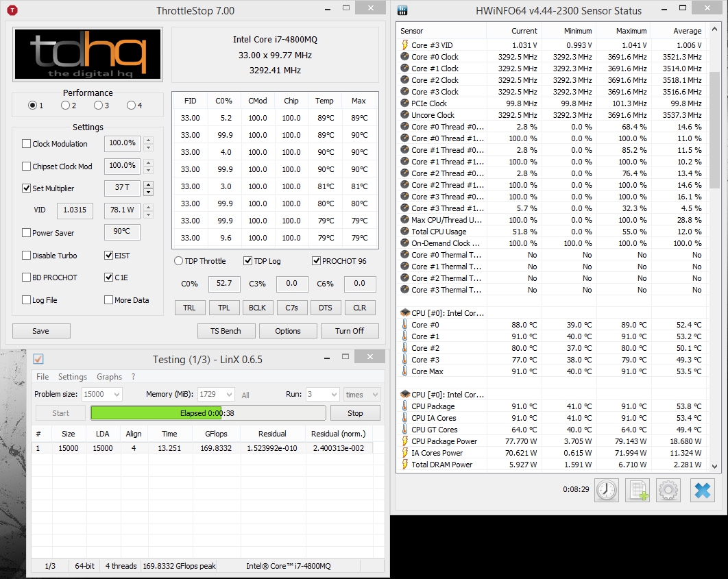Open HWiNFO settings gear icon

click(668, 490)
